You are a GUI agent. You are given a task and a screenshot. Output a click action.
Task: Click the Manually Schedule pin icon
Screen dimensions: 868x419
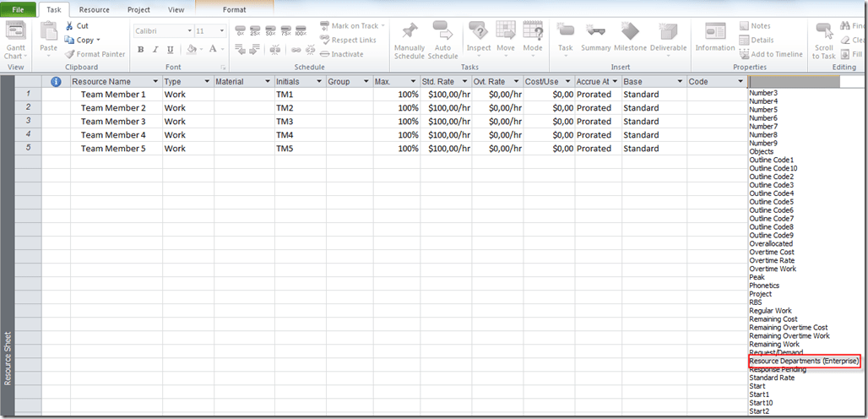click(x=410, y=32)
